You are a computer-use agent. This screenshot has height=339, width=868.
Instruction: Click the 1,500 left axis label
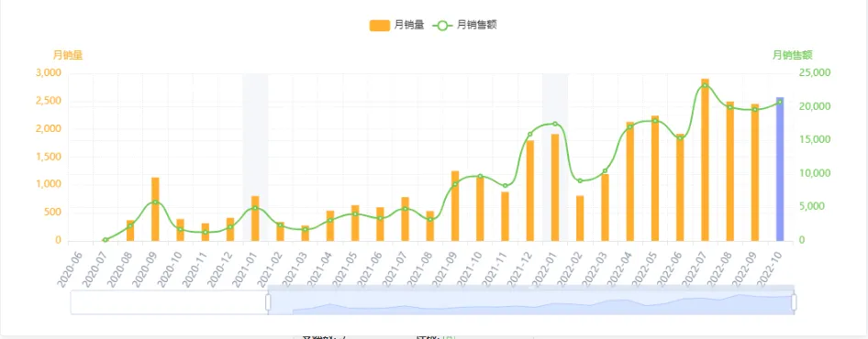pos(50,157)
